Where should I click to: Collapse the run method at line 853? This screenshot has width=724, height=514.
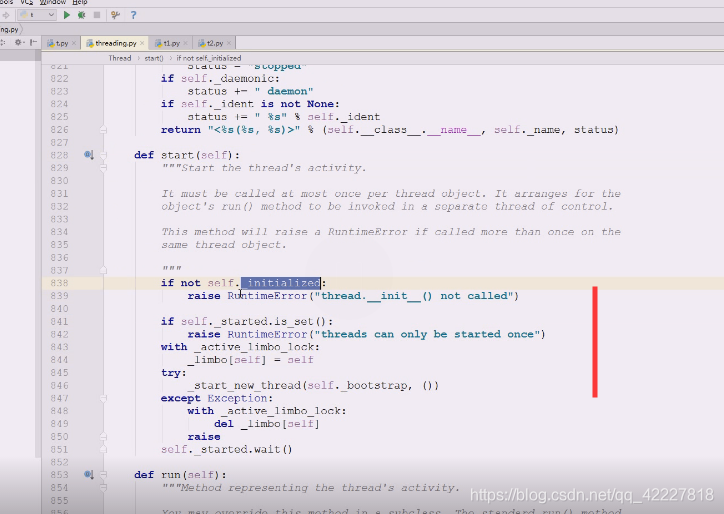click(103, 474)
